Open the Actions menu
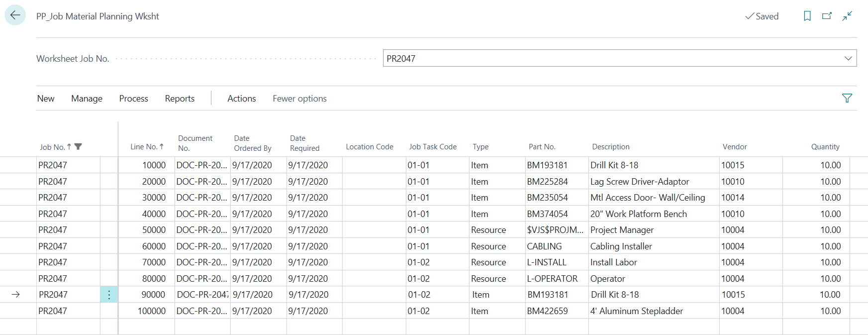 241,99
